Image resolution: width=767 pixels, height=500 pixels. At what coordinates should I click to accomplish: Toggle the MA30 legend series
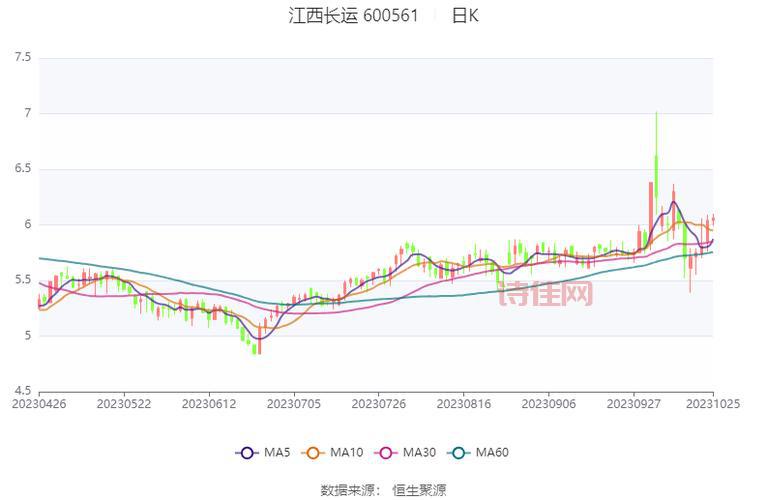pyautogui.click(x=405, y=453)
